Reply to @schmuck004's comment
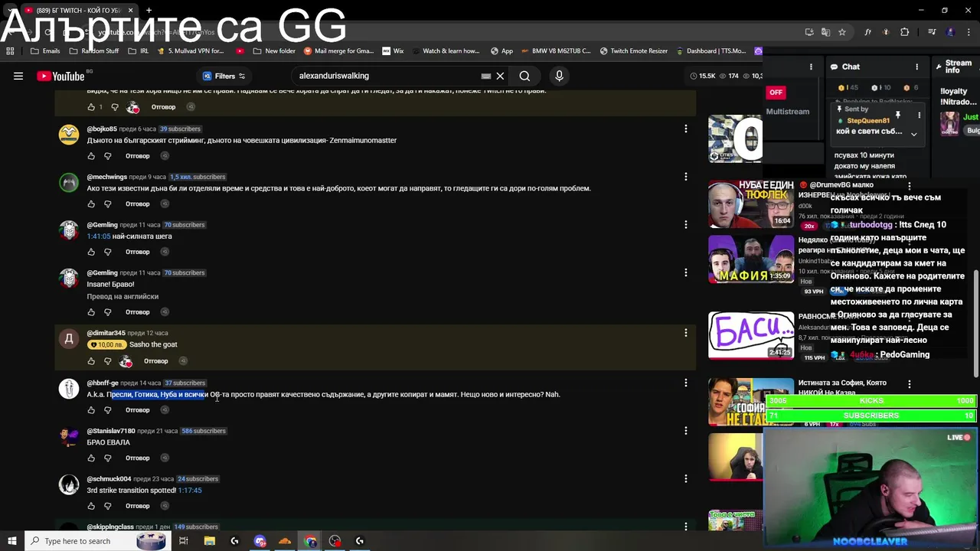The image size is (980, 551). 138,506
